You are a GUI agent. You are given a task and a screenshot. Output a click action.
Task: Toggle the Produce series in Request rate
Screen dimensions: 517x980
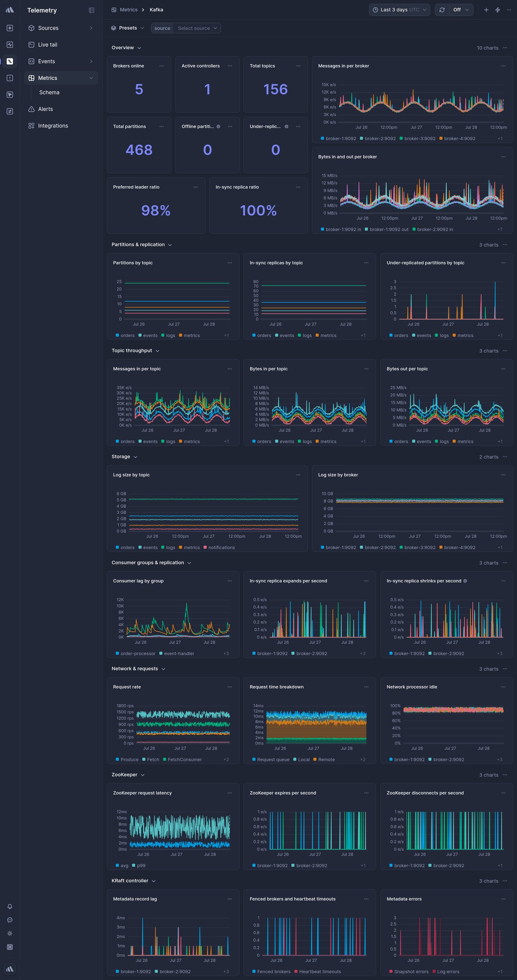(x=127, y=760)
